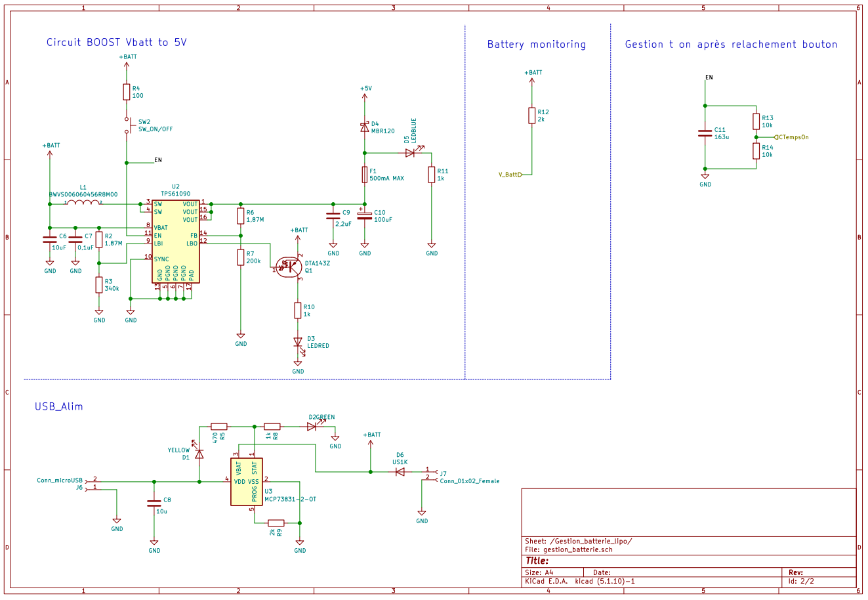Select the D2GREEN diode symbol

click(x=310, y=425)
